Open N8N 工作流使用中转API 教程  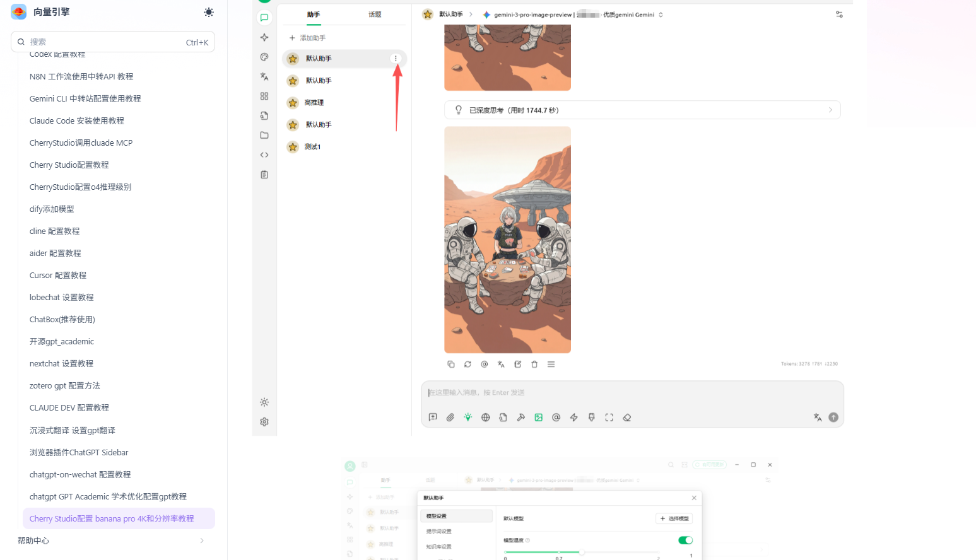tap(81, 76)
